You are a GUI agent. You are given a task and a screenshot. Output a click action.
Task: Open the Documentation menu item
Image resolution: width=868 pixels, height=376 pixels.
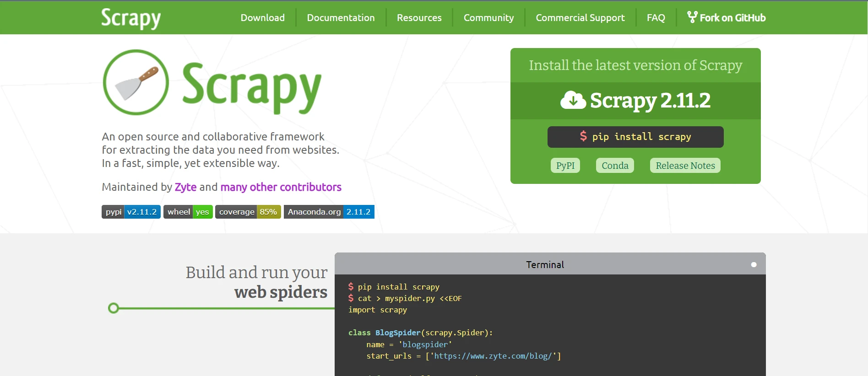(341, 18)
